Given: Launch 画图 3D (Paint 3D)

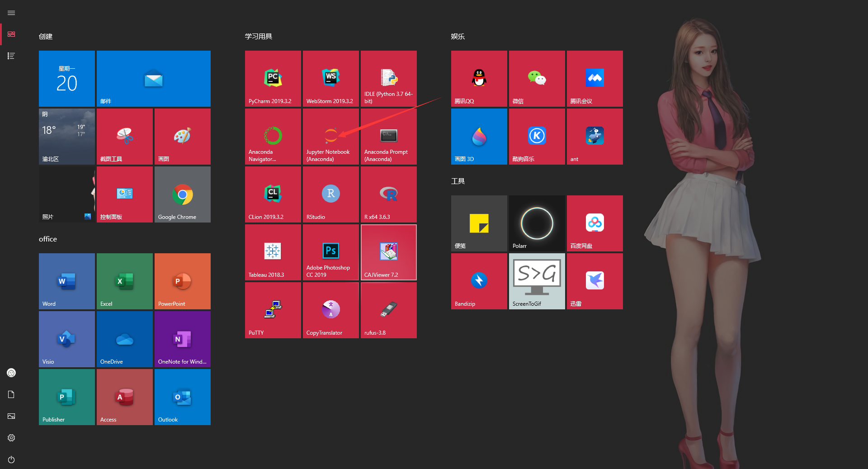Looking at the screenshot, I should coord(479,137).
